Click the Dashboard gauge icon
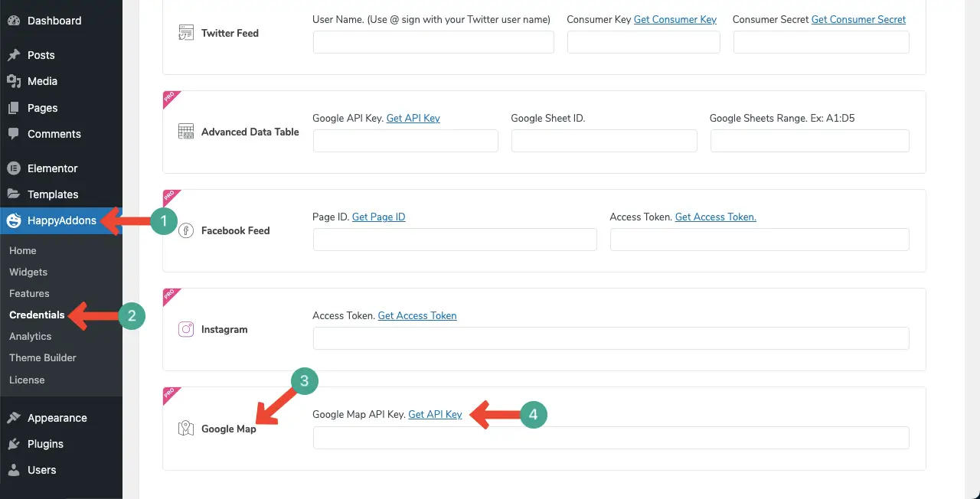Viewport: 980px width, 499px height. tap(14, 21)
